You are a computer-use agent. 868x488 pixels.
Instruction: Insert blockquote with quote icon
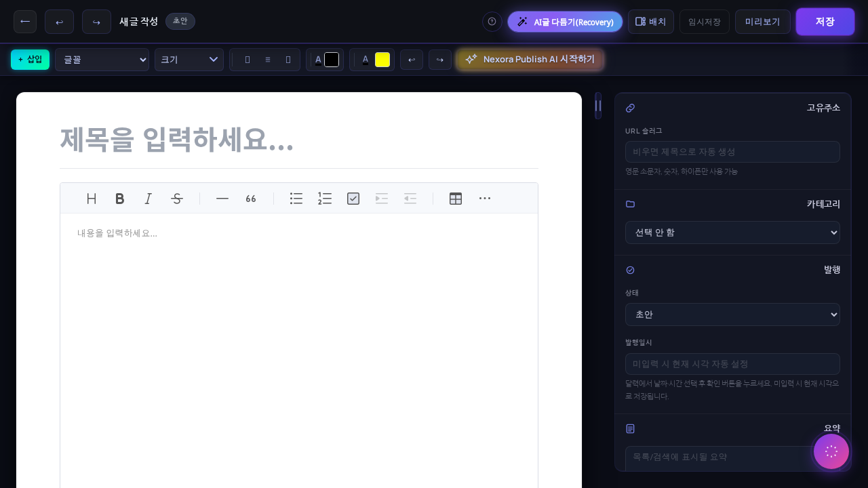tap(251, 199)
